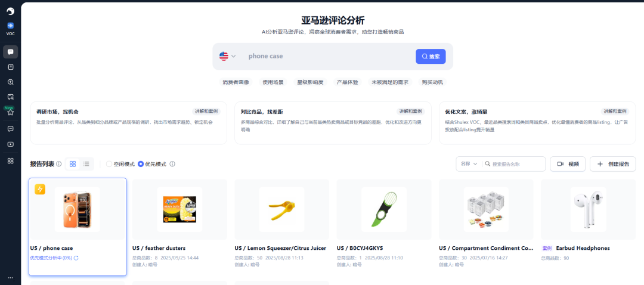
Task: Click the Shulex logo at sidebar top
Action: 10,11
